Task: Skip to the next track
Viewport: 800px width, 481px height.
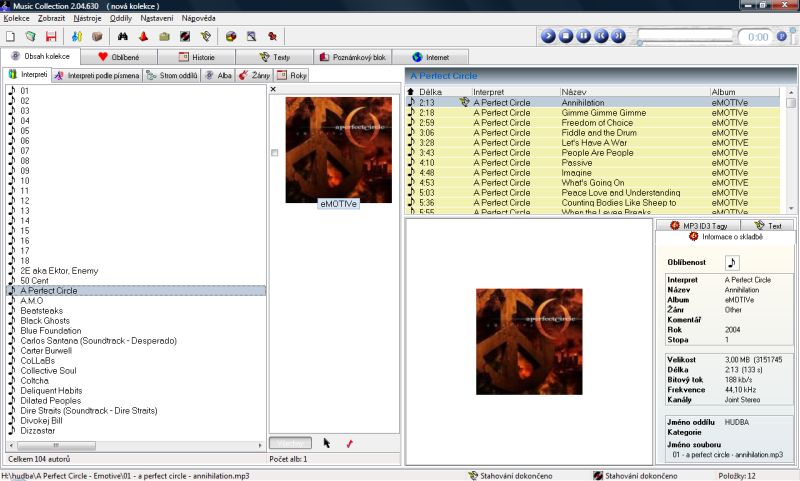Action: [618, 36]
